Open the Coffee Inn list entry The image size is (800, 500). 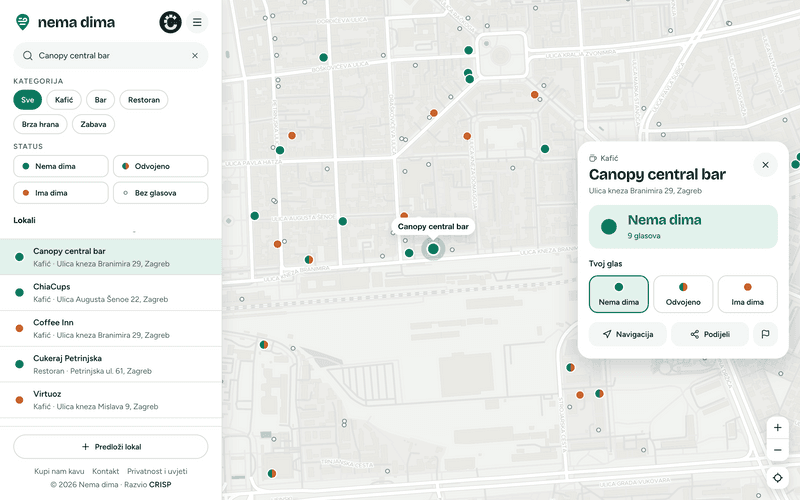(x=111, y=329)
